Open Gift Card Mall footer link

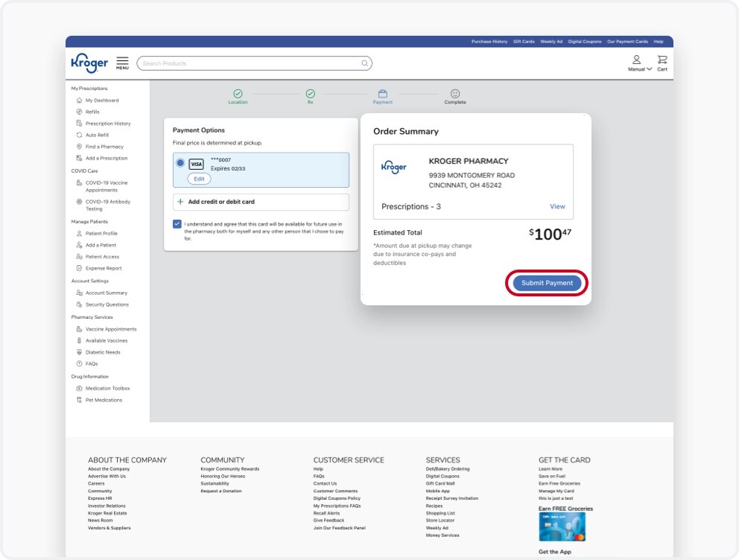(x=440, y=484)
